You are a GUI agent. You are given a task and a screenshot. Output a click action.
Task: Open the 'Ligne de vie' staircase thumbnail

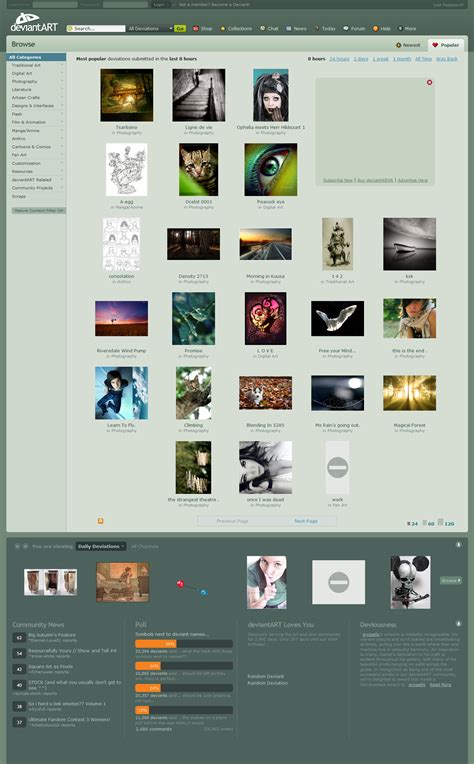[199, 95]
